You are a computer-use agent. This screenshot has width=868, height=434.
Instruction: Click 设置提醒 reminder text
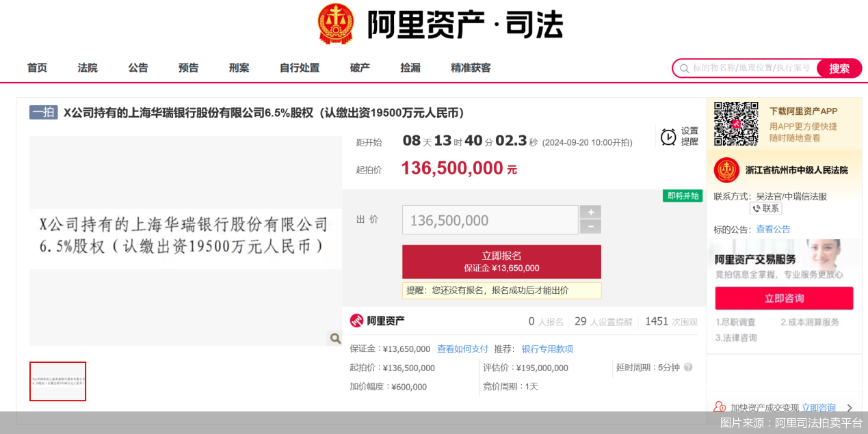689,137
